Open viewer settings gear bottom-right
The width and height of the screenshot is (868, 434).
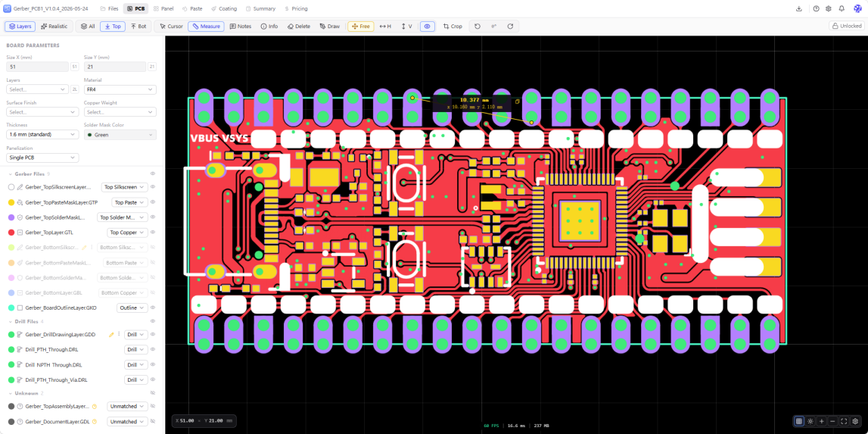tap(856, 421)
